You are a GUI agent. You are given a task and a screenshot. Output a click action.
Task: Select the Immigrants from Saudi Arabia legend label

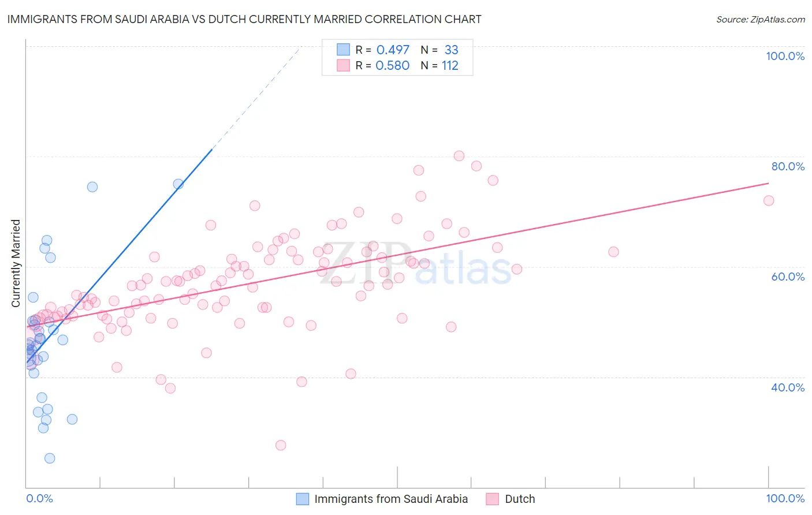click(391, 499)
